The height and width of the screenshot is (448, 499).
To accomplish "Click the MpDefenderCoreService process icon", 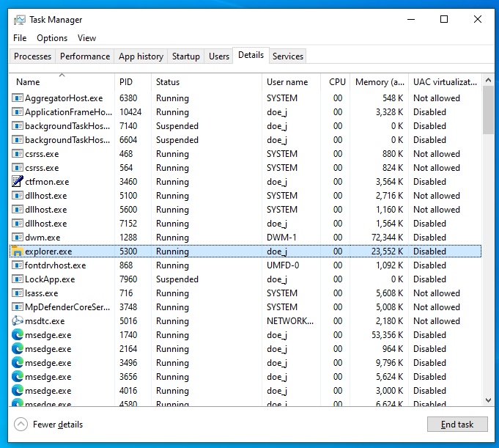I will point(18,307).
